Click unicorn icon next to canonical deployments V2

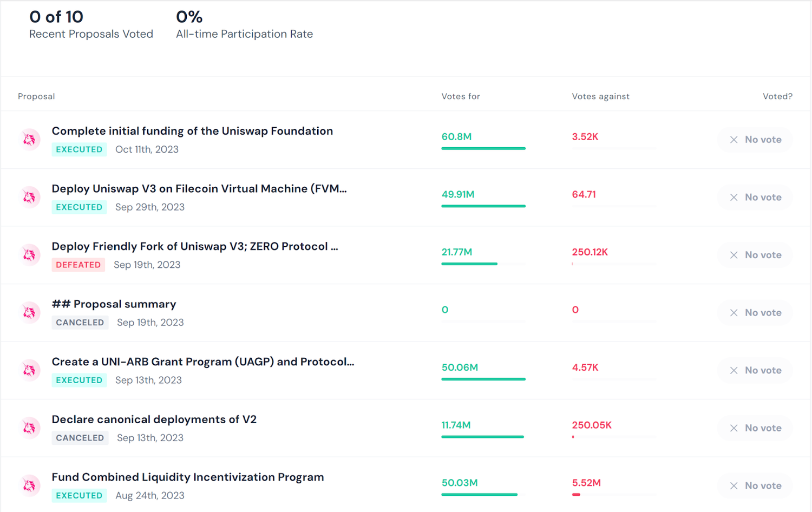30,428
